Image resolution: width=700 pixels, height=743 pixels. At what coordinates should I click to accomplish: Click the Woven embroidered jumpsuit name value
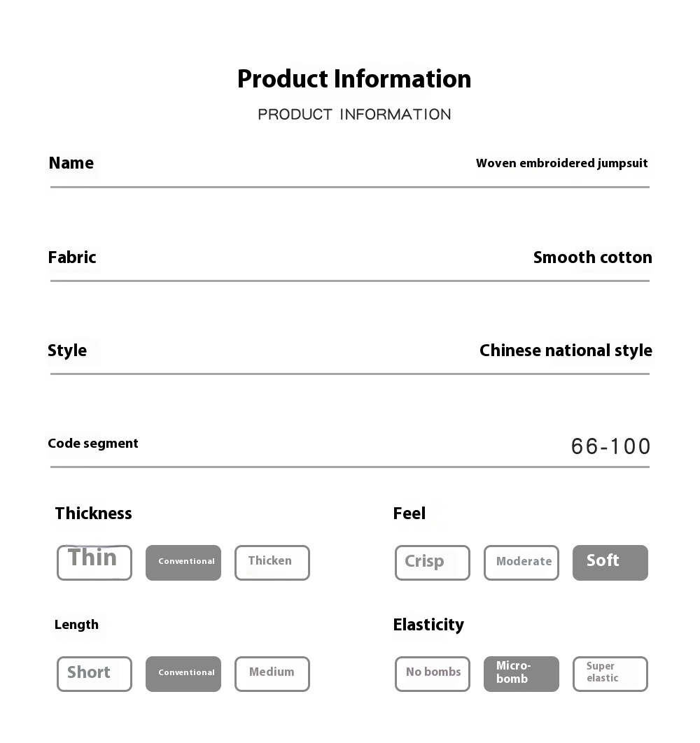pos(561,164)
